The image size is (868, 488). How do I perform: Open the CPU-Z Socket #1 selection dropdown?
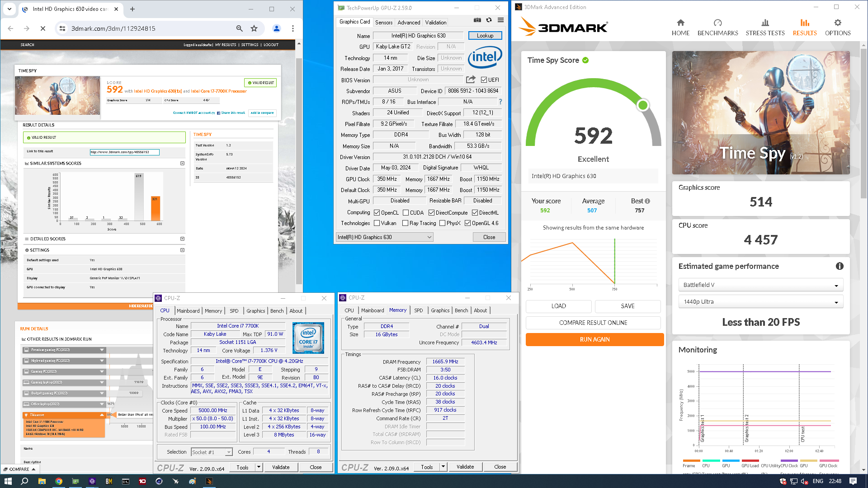pos(212,452)
